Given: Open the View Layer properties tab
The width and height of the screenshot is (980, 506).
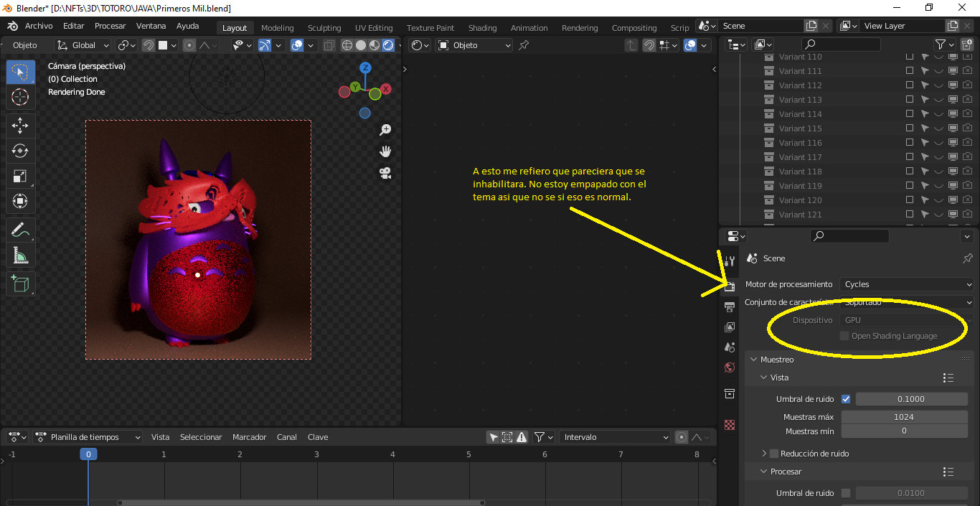Looking at the screenshot, I should 730,327.
